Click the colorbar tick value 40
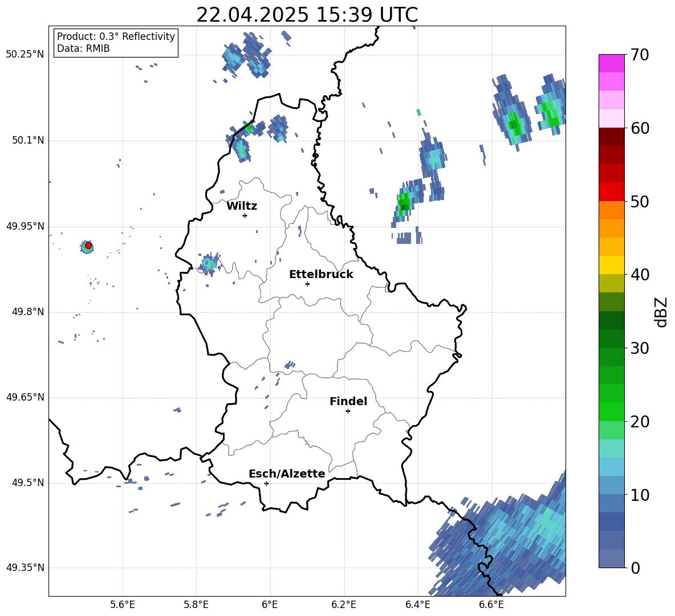Viewport: 675px width, 616px height. [x=640, y=275]
